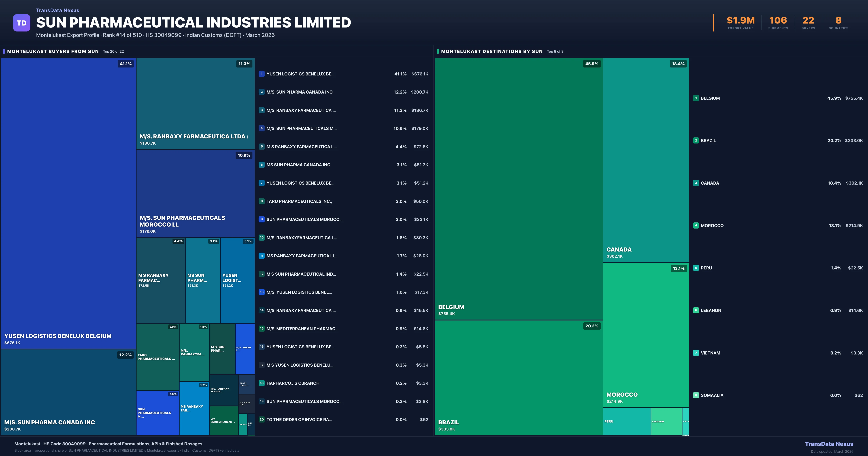Select the Belgium treemap block
The image size is (868, 456).
(x=519, y=189)
